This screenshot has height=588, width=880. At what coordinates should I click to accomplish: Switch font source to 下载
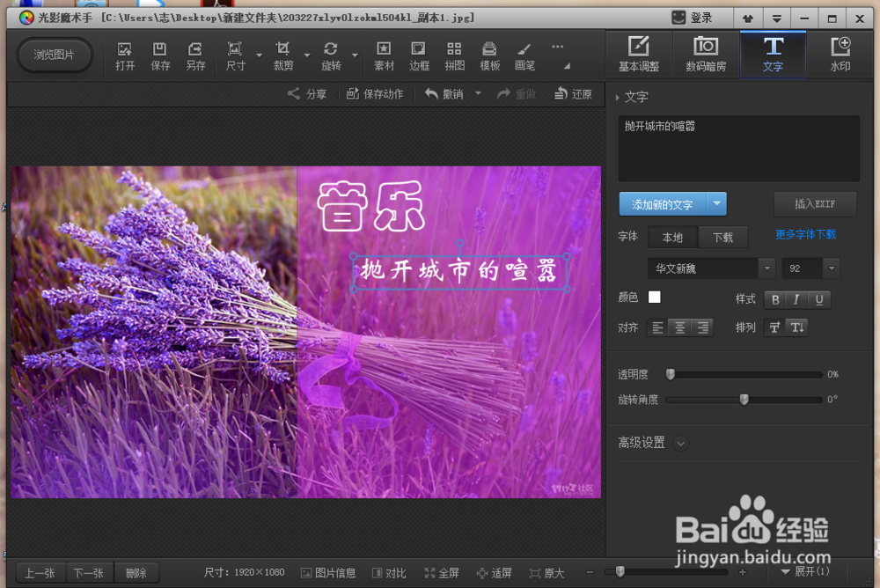pyautogui.click(x=723, y=237)
